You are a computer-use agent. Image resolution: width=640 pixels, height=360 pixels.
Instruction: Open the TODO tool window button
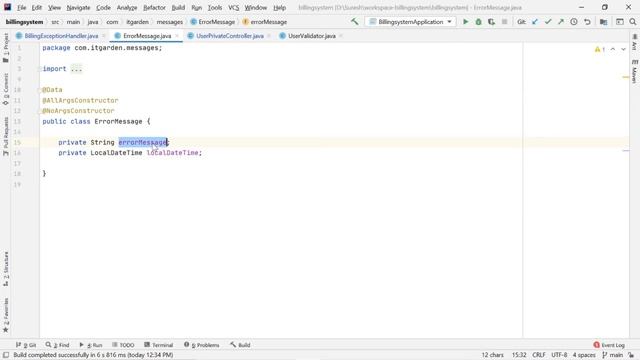pyautogui.click(x=123, y=345)
